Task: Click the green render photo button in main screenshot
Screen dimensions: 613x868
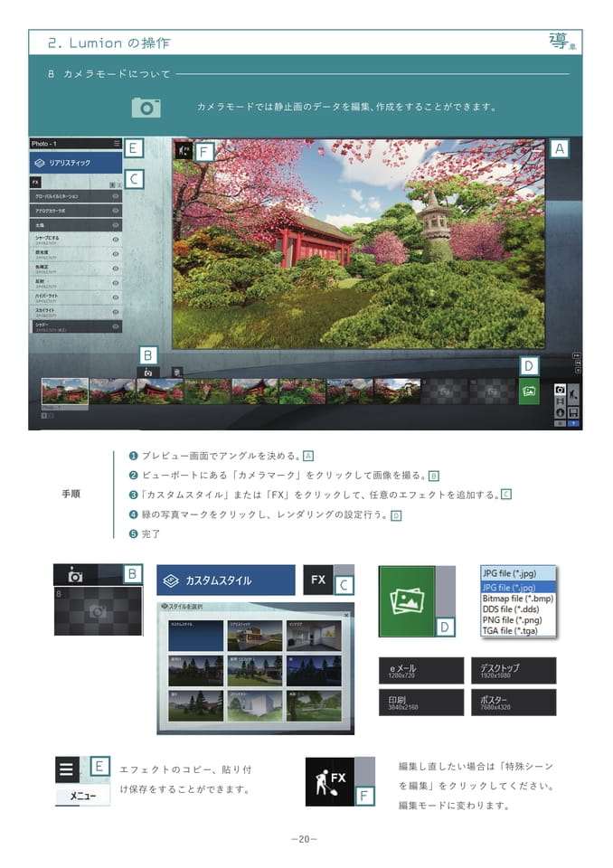Action: 529,392
